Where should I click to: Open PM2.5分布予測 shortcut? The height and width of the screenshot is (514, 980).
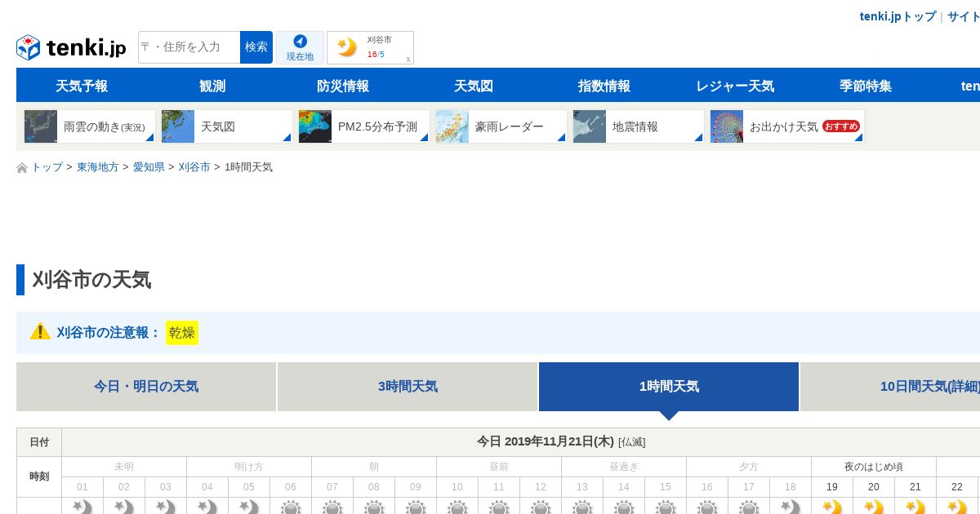[x=364, y=126]
